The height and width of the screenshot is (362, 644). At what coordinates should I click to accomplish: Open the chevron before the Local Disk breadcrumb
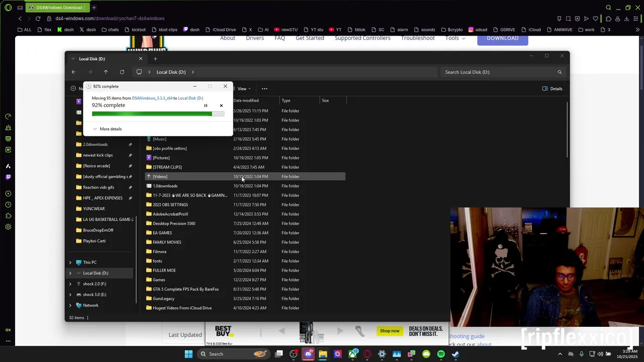149,72
